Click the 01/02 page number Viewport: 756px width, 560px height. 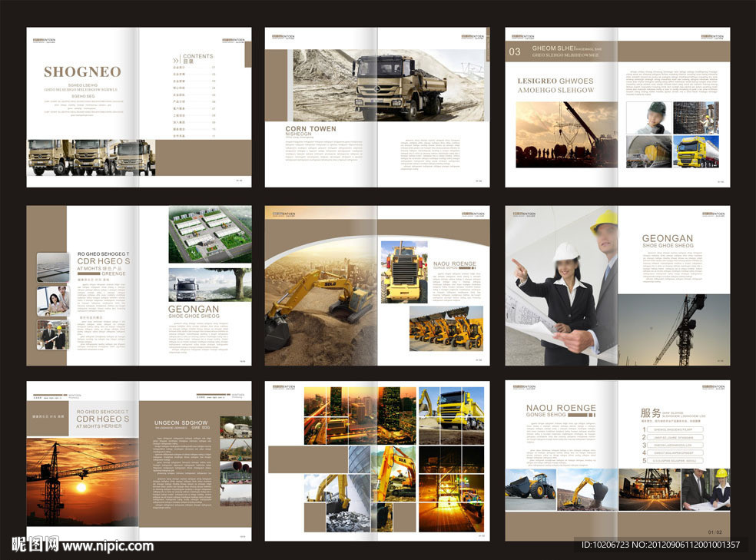click(715, 532)
